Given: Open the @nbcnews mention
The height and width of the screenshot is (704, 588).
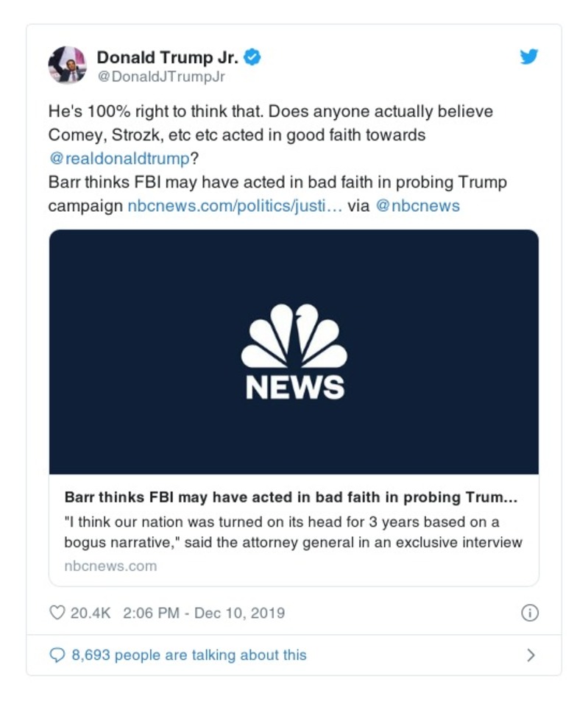Looking at the screenshot, I should click(417, 206).
